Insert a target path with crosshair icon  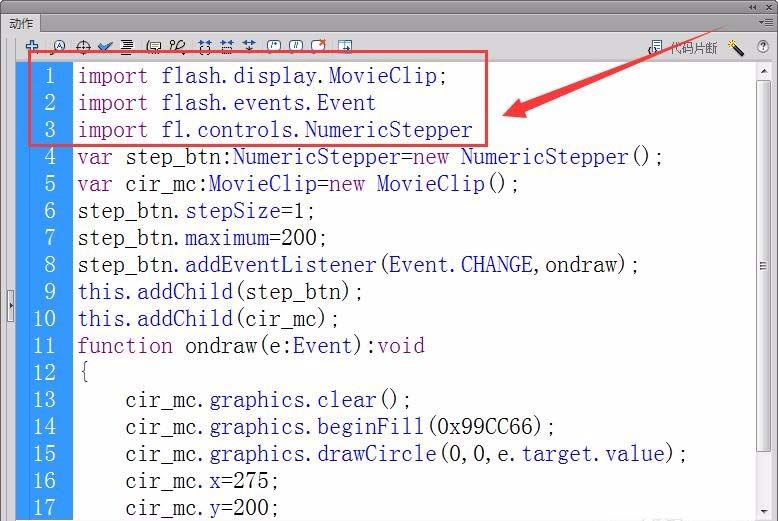click(83, 47)
